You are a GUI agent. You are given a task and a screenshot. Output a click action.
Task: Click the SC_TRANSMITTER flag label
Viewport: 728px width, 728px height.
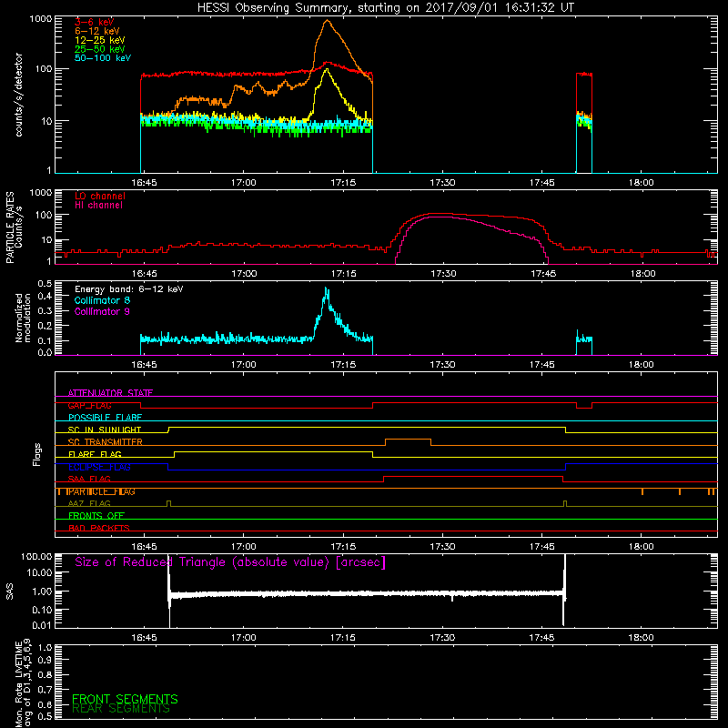(x=106, y=442)
